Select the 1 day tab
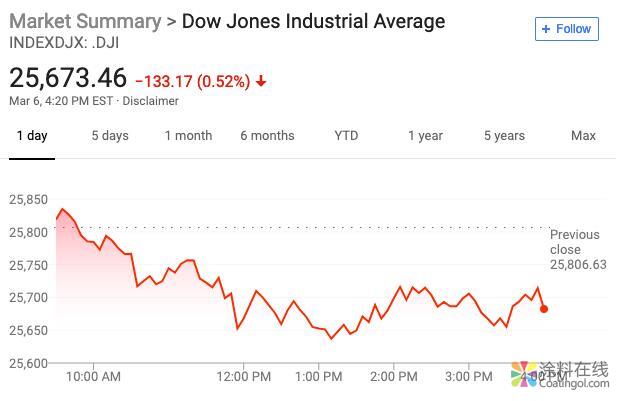This screenshot has height=401, width=621. tap(32, 136)
